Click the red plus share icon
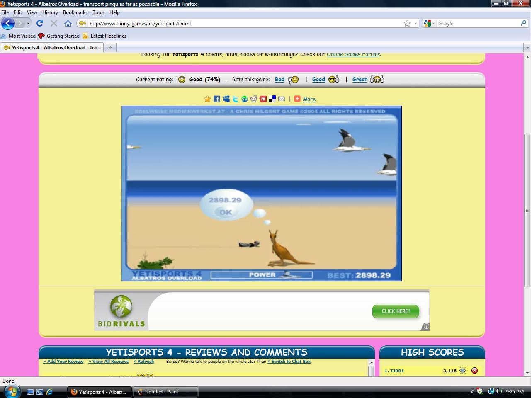The image size is (532, 398). pos(297,99)
